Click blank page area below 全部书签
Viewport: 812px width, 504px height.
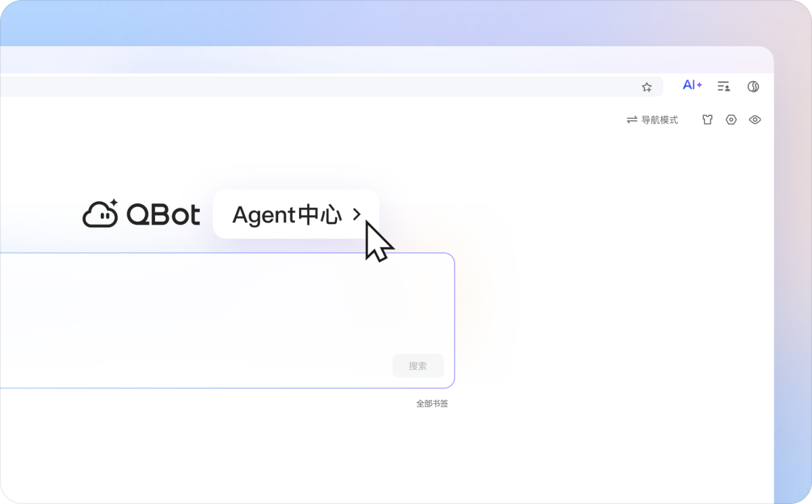(x=406, y=453)
